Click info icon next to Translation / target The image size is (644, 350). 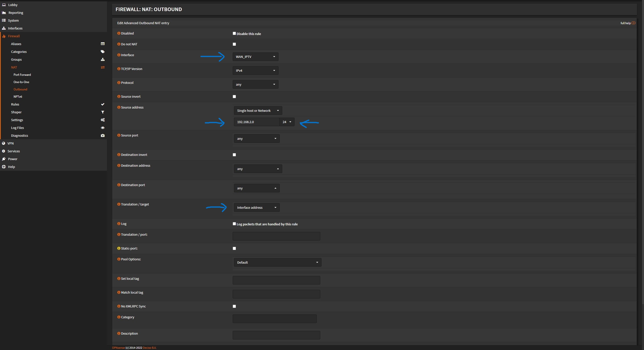[119, 204]
